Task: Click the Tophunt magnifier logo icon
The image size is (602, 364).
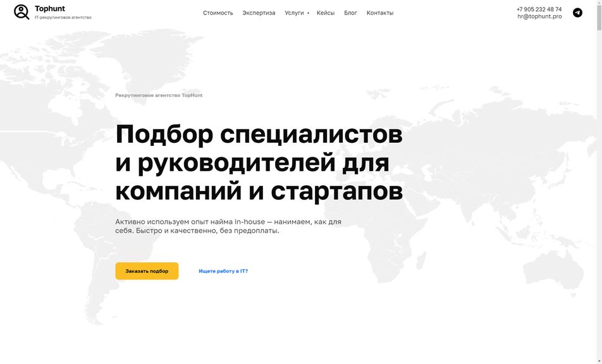Action: click(x=21, y=12)
